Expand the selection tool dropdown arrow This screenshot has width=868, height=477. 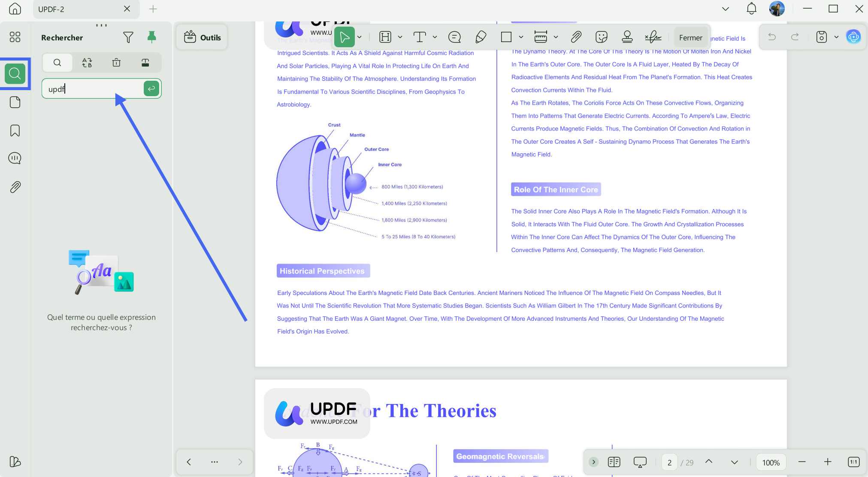[360, 37]
